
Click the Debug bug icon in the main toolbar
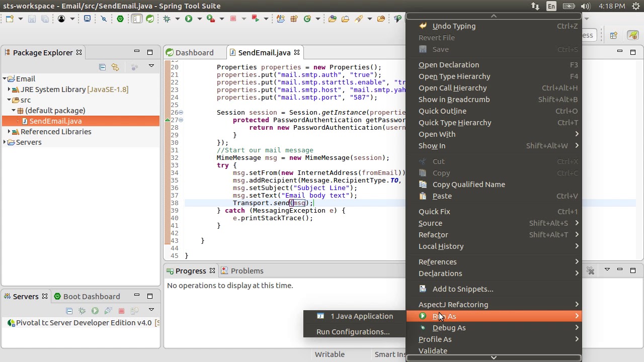(167, 19)
